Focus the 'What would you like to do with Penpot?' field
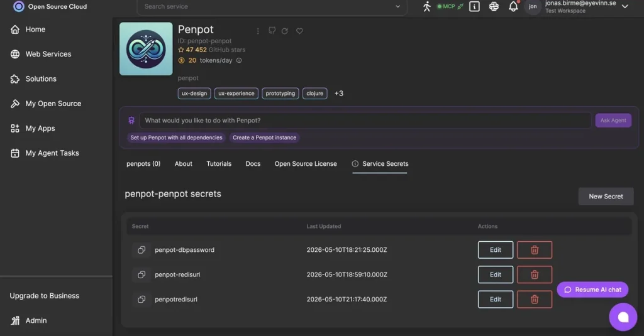This screenshot has height=336, width=644. (365, 121)
